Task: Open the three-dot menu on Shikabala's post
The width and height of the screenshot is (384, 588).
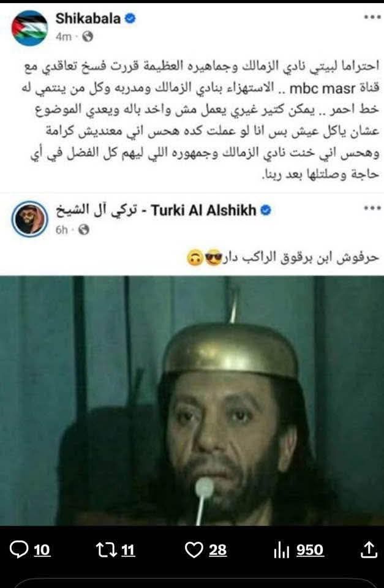Action: click(372, 17)
